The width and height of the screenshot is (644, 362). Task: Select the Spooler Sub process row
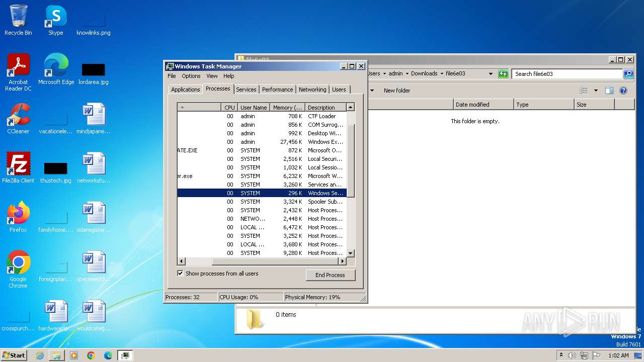pos(262,202)
